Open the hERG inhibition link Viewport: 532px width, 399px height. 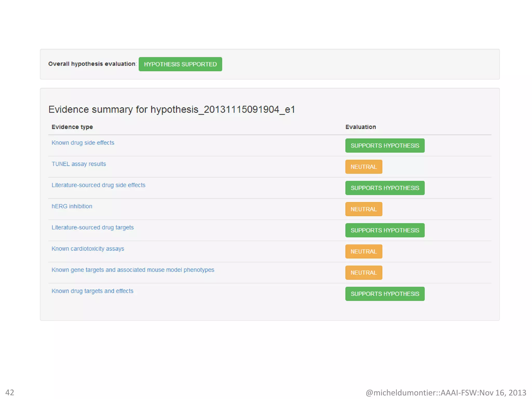click(72, 206)
